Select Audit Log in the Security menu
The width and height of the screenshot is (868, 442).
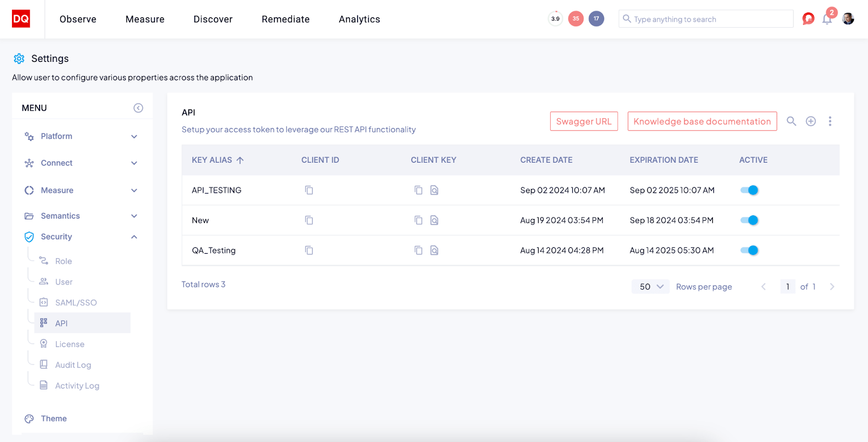73,365
